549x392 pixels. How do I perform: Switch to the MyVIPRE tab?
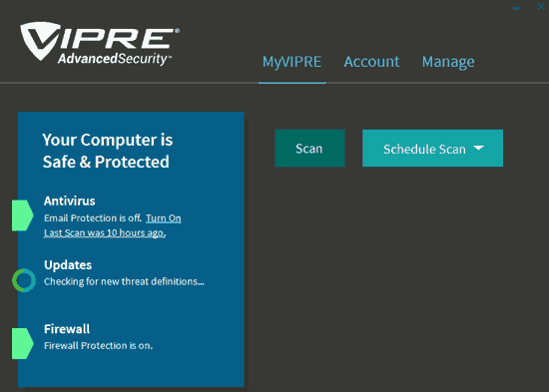(292, 62)
